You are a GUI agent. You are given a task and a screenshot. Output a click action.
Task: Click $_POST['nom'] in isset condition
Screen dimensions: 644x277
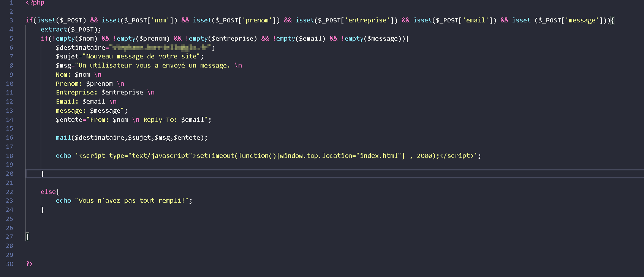[149, 20]
